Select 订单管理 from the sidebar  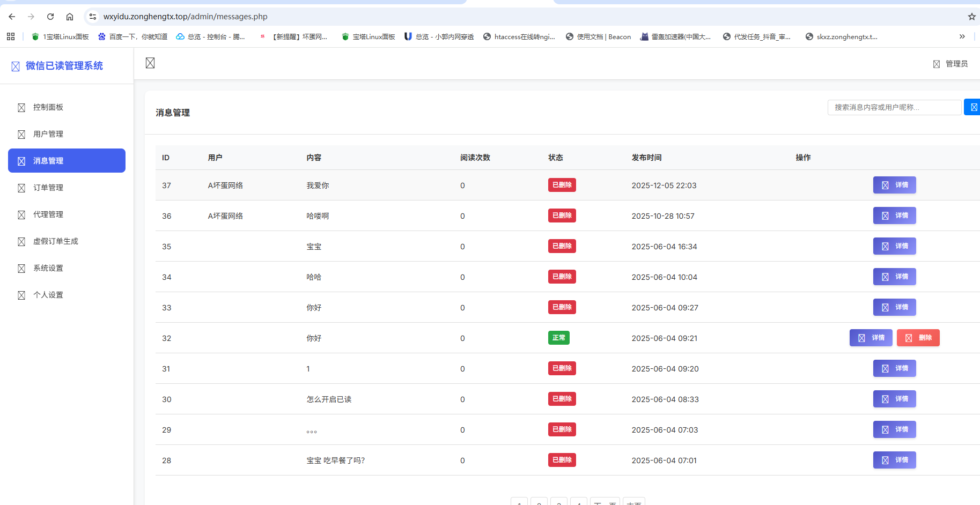click(48, 188)
